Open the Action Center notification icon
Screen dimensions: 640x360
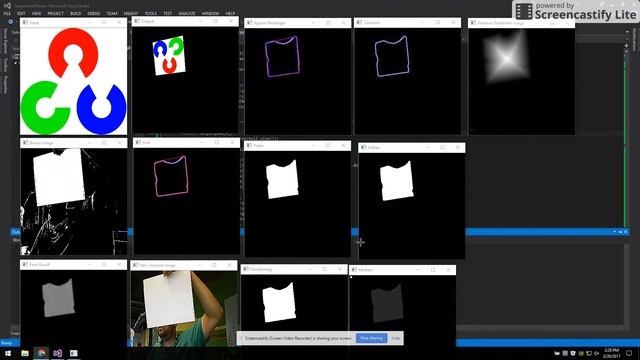point(629,353)
